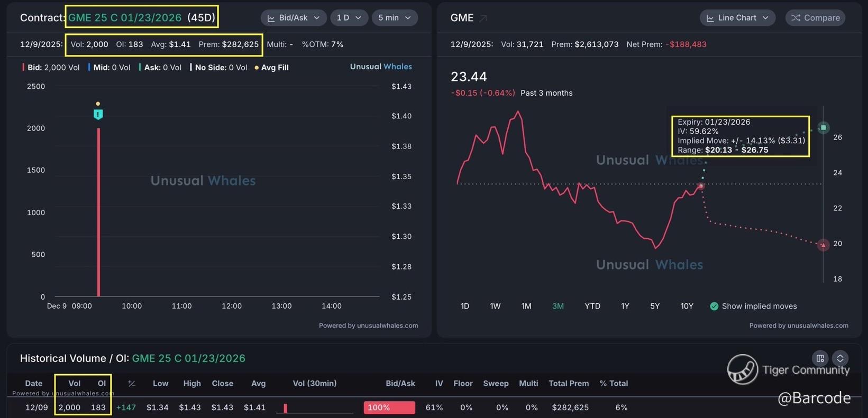The image size is (868, 418).
Task: Open the Line Chart dropdown
Action: 738,18
